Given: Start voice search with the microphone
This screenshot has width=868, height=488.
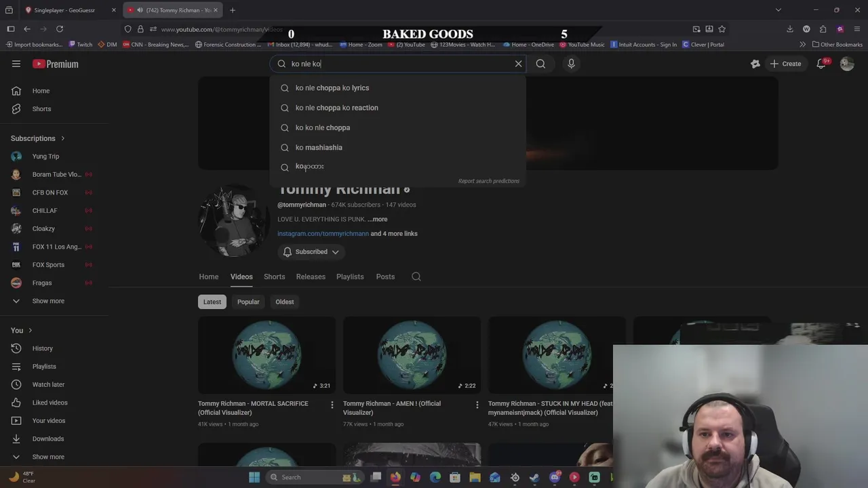Looking at the screenshot, I should click(571, 64).
